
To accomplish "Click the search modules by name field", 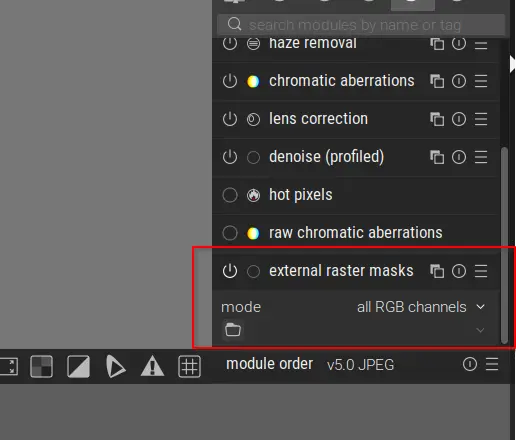I will click(x=361, y=25).
